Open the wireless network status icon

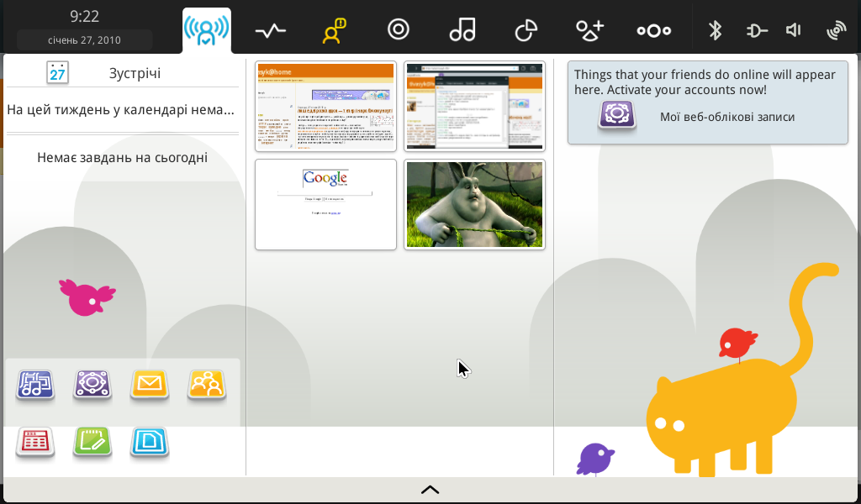[x=837, y=31]
